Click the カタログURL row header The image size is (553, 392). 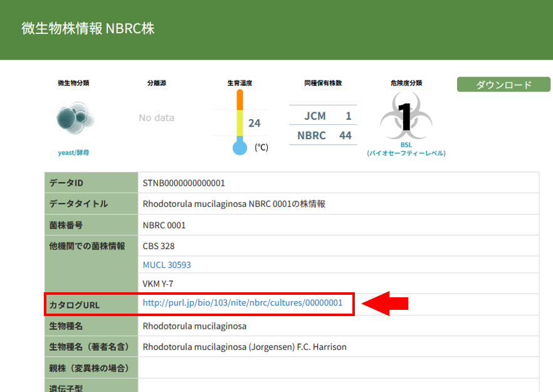[75, 305]
